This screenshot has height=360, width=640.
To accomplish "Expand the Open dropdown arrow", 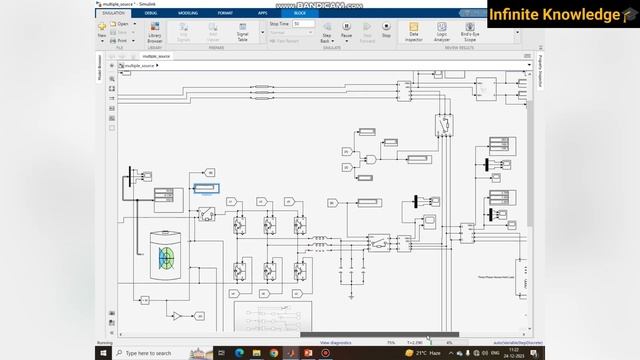I will click(135, 24).
